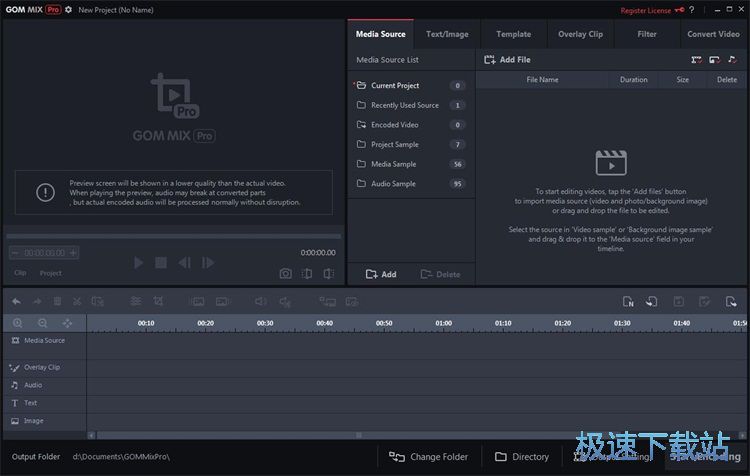Click the audio filter music note icon
The height and width of the screenshot is (476, 750).
(732, 60)
